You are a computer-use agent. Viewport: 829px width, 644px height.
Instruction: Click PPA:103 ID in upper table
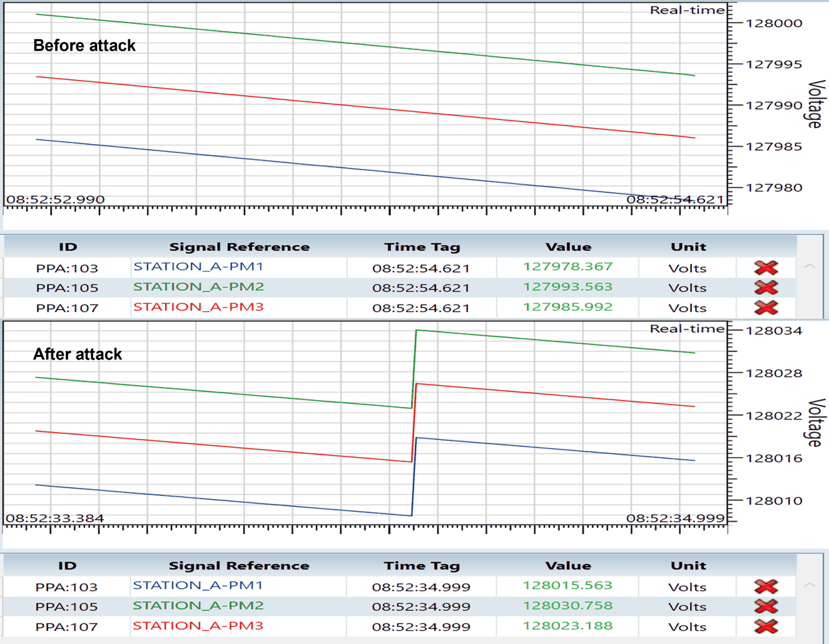pos(67,268)
